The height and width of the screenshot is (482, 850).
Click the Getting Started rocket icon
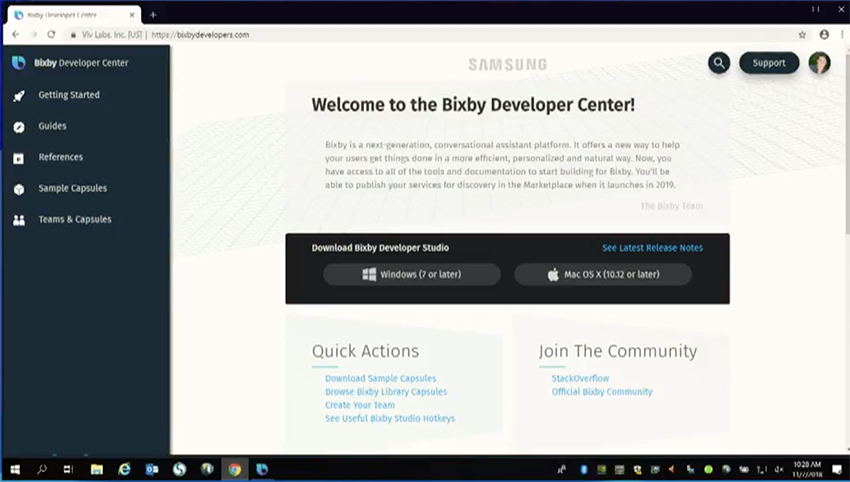19,96
